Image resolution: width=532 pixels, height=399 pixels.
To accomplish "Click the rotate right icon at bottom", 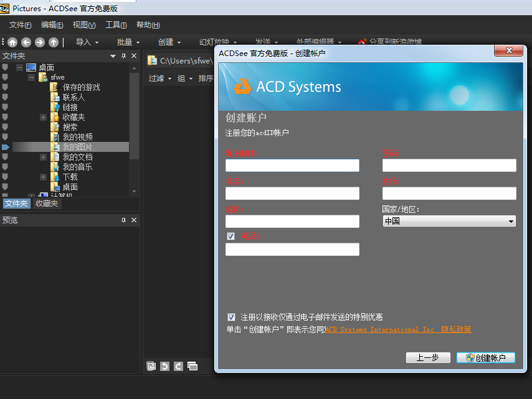I will pyautogui.click(x=178, y=366).
